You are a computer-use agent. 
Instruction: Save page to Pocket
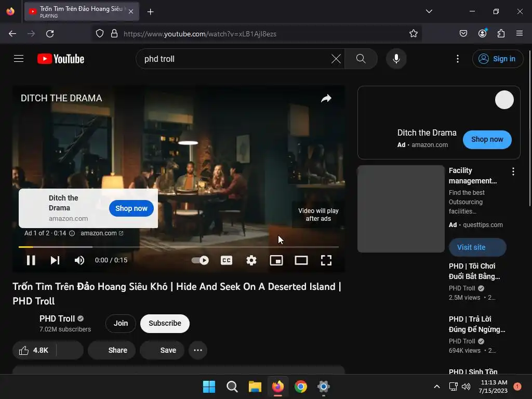pyautogui.click(x=463, y=34)
